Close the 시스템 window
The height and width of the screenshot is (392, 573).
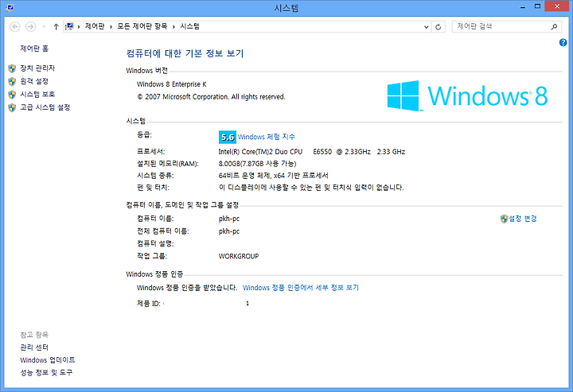click(557, 6)
